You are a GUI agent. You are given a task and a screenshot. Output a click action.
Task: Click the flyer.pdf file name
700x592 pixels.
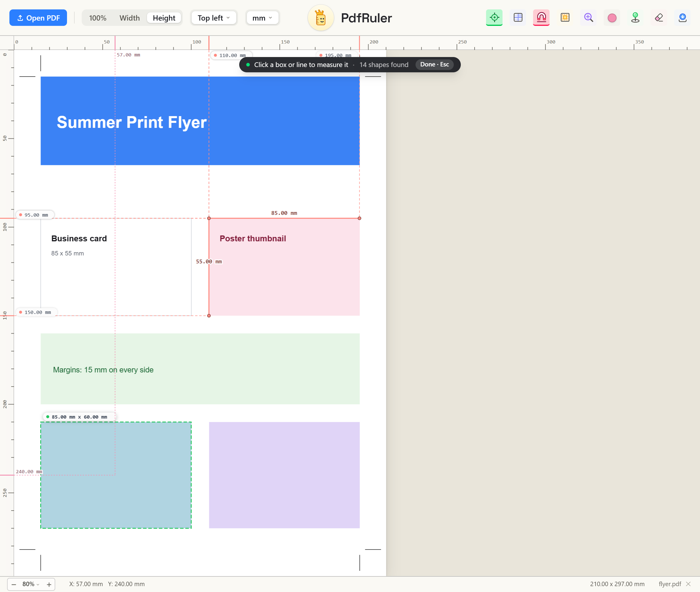(x=669, y=584)
